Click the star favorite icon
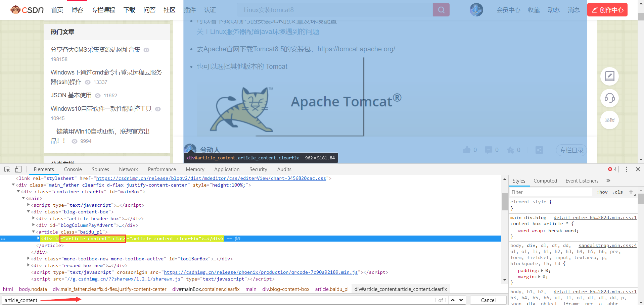This screenshot has height=305, width=644. point(510,150)
